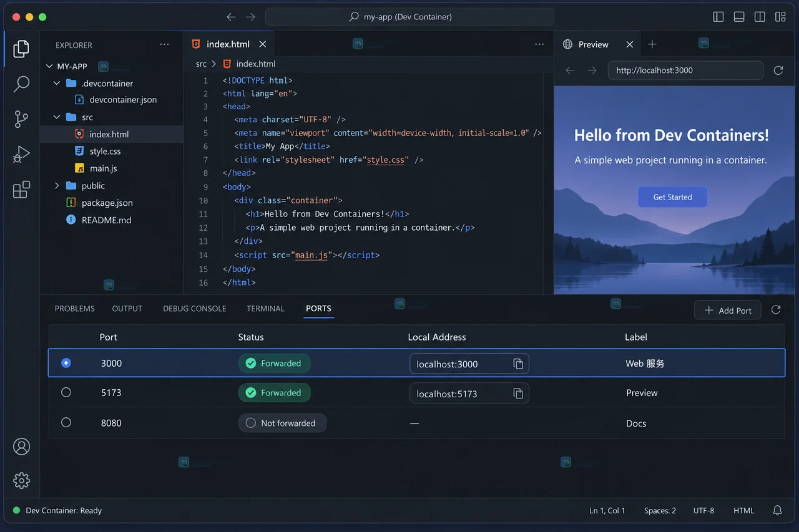Screen dimensions: 799x532
Task: Click Forwarded status for port 3000
Action: click(275, 364)
